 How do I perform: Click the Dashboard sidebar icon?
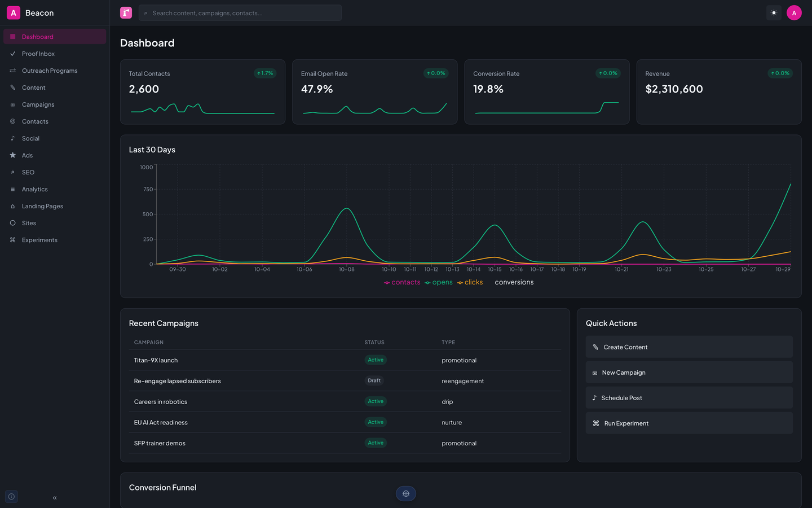pyautogui.click(x=12, y=37)
